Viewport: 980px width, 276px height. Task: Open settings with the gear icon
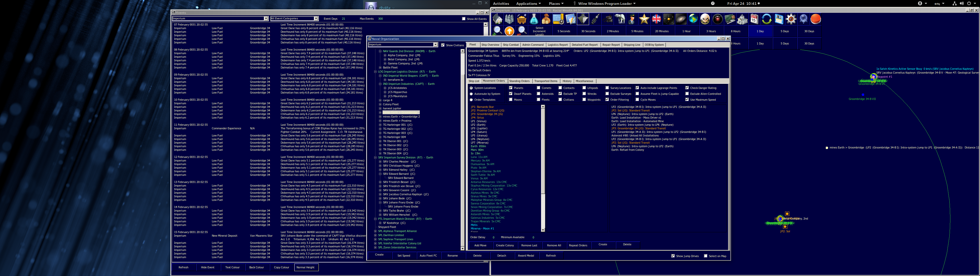tap(791, 19)
